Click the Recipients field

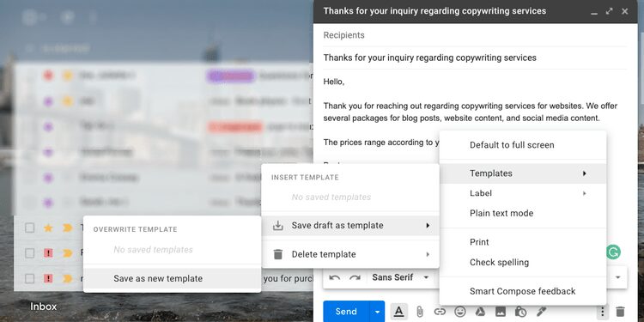tap(475, 35)
